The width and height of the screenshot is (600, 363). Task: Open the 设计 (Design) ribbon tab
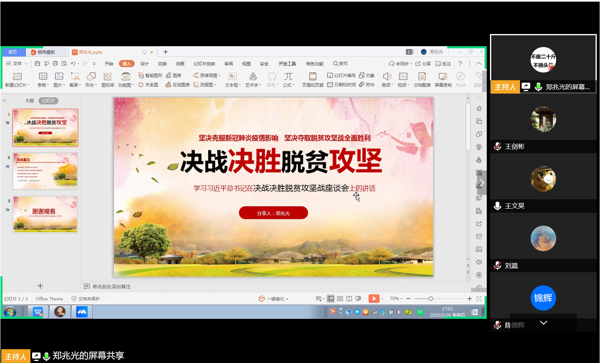coord(144,63)
